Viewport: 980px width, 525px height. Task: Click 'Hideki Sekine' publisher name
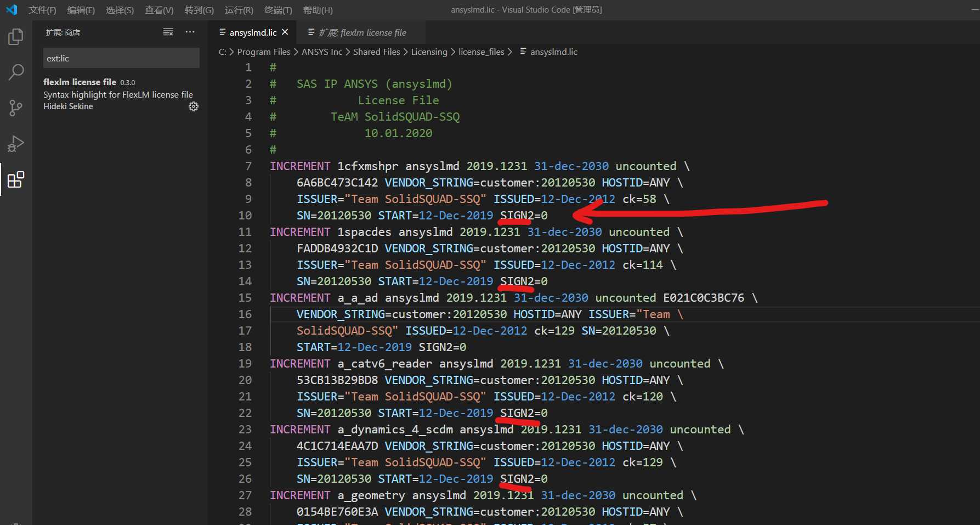click(68, 106)
